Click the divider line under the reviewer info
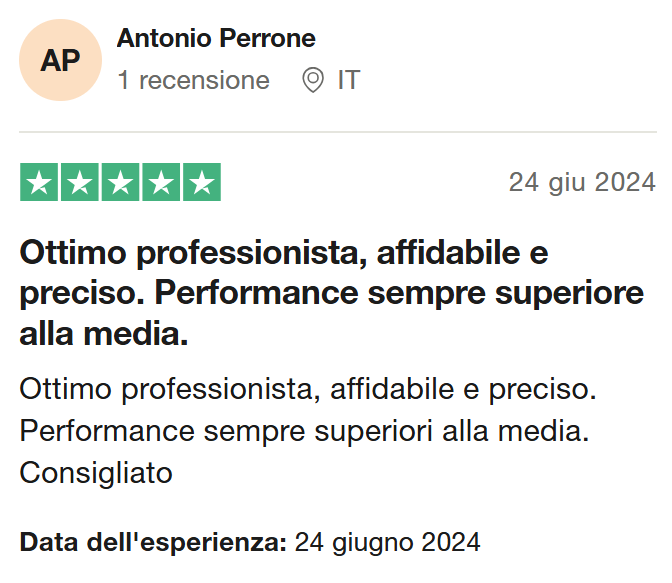 pyautogui.click(x=336, y=132)
